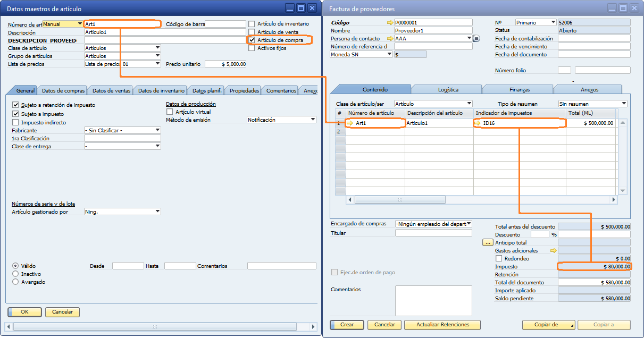Viewport: 644px width, 338px height.
Task: Toggle the Redondeo checkbox
Action: [499, 258]
